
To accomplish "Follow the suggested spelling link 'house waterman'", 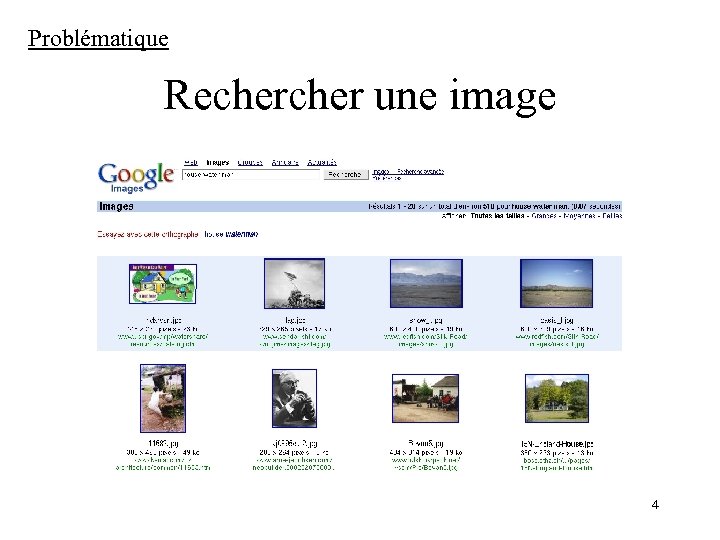I will (231, 234).
